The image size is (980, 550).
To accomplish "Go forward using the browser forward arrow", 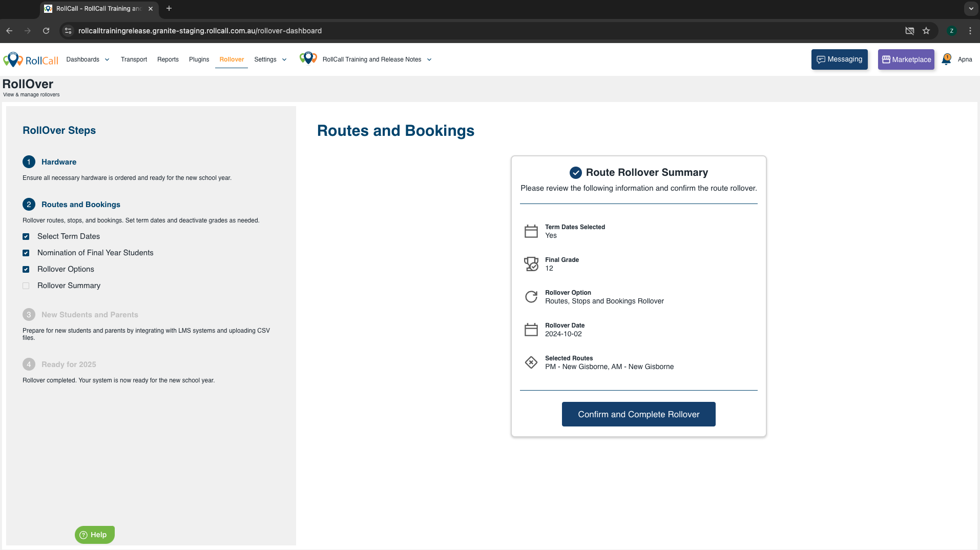I will (28, 31).
